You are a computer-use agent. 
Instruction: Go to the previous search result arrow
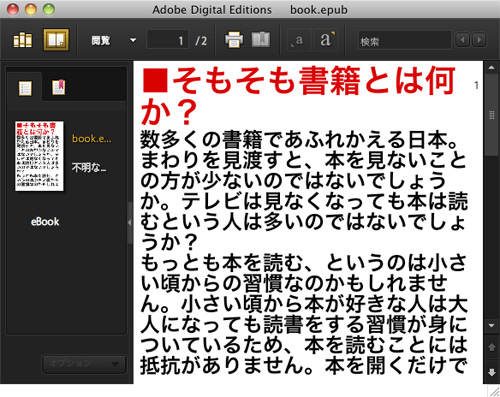tap(463, 40)
